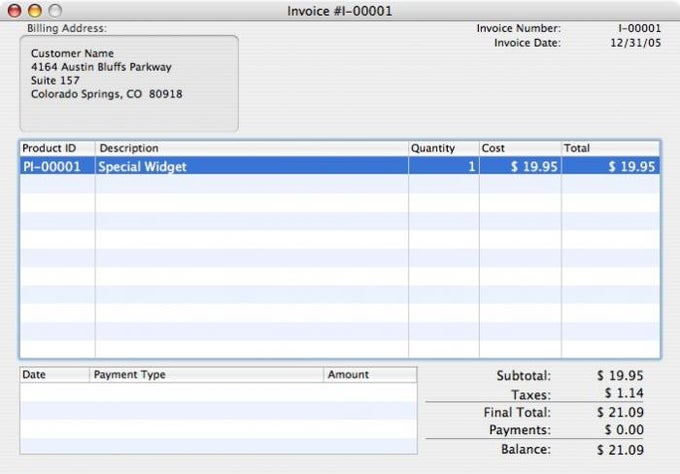Screen dimensions: 680x474
Task: Click the Balance value $ 21.09
Action: pos(620,450)
